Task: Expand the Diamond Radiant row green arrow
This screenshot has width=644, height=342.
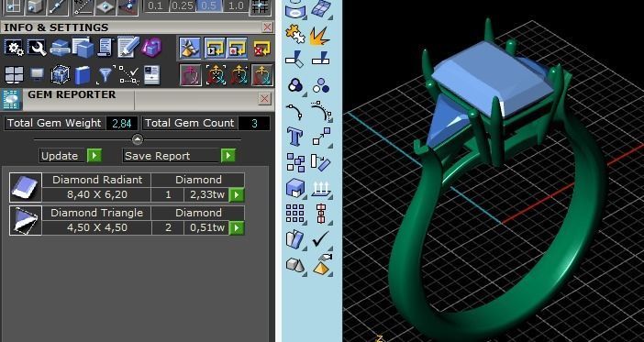Action: (x=237, y=195)
